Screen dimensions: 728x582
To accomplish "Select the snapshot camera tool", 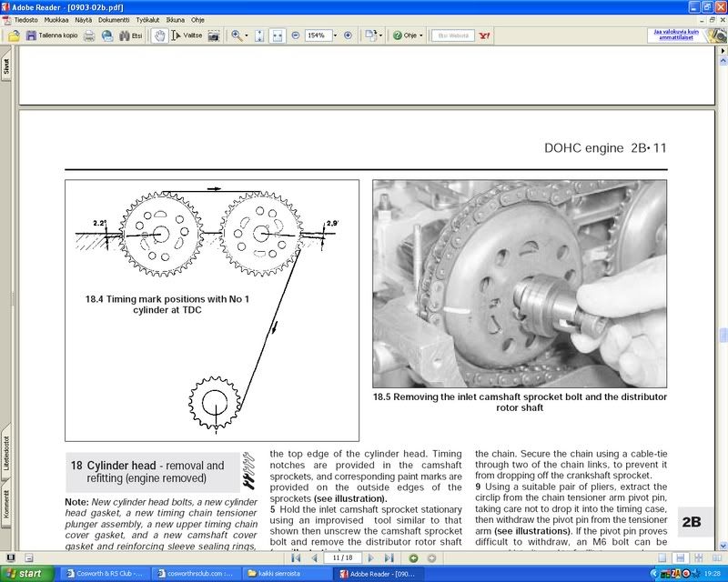I will coord(213,35).
